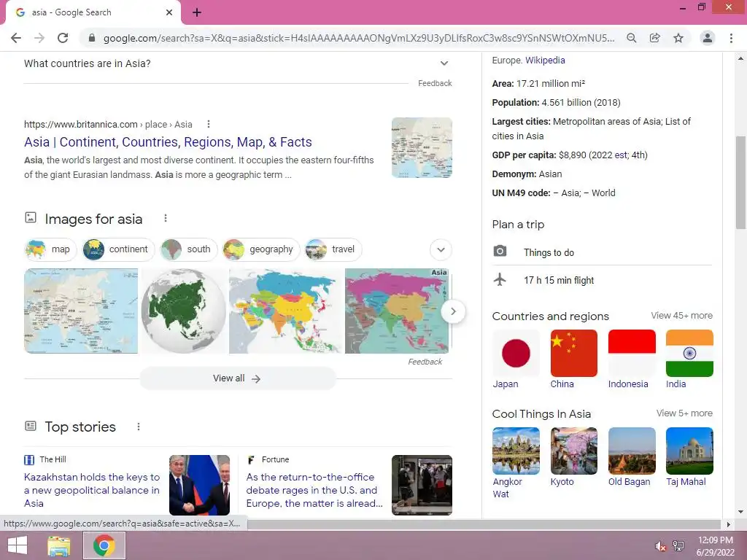Click the padlock site info icon

(x=92, y=38)
